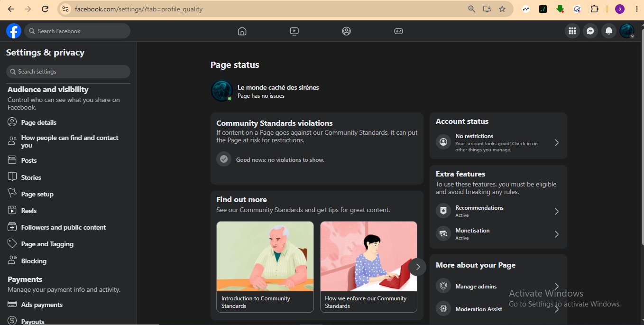
Task: Click the Blocking sidebar icon
Action: pyautogui.click(x=12, y=260)
